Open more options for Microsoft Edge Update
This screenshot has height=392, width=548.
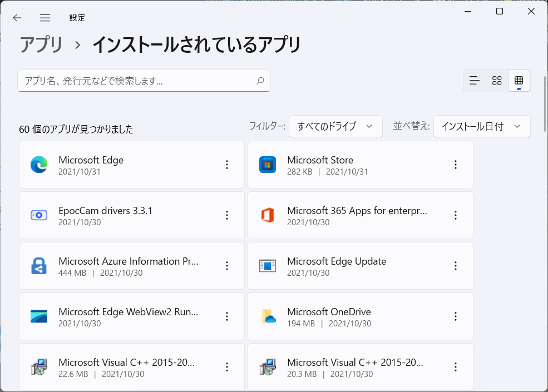[456, 266]
